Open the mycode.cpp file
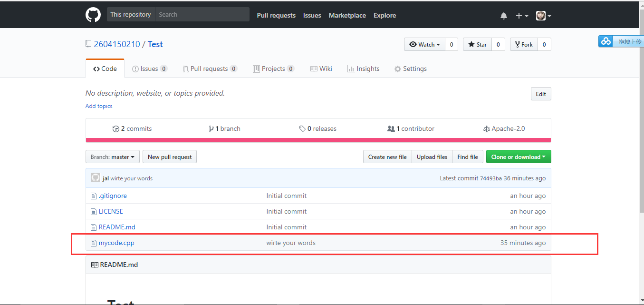 click(x=116, y=243)
